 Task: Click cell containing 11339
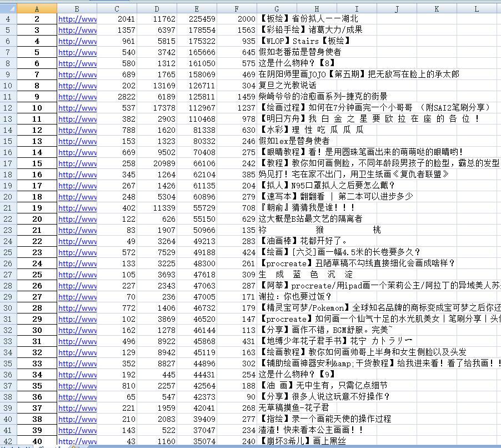157,208
